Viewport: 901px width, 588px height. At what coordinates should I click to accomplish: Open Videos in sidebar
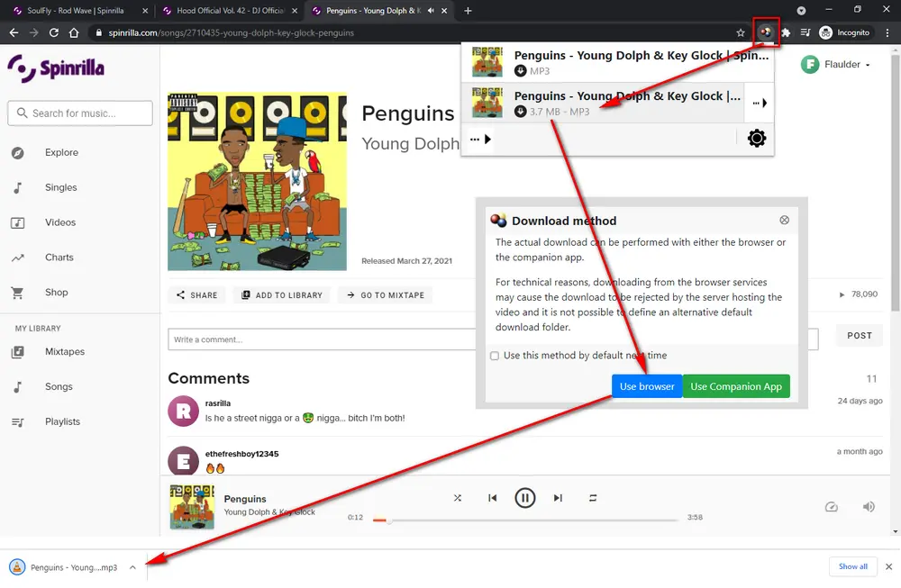point(60,222)
